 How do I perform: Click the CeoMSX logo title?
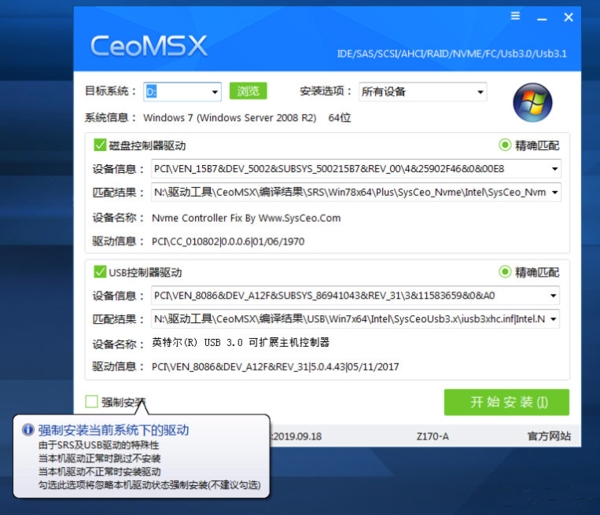click(x=149, y=46)
